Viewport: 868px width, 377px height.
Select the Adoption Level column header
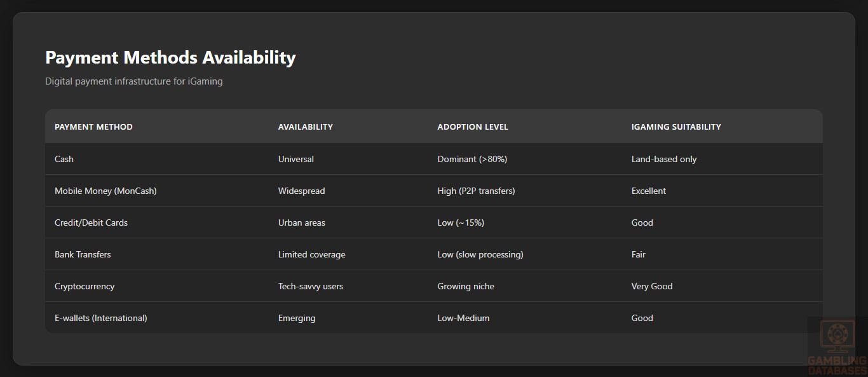tap(472, 127)
